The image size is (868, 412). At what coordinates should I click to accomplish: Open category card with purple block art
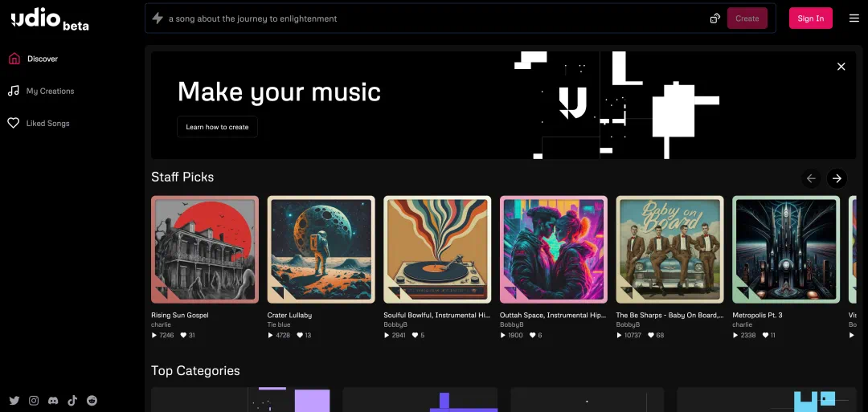[x=241, y=399]
